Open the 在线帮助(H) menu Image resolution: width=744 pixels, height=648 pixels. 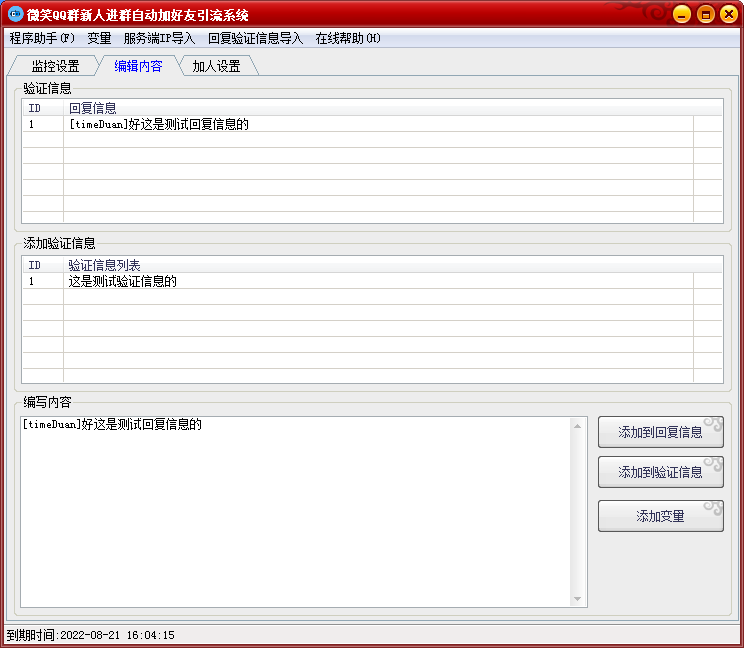click(x=348, y=38)
